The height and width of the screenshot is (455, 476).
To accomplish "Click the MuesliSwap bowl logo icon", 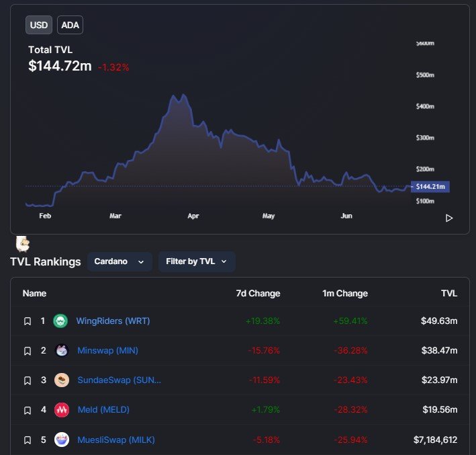I will click(62, 440).
